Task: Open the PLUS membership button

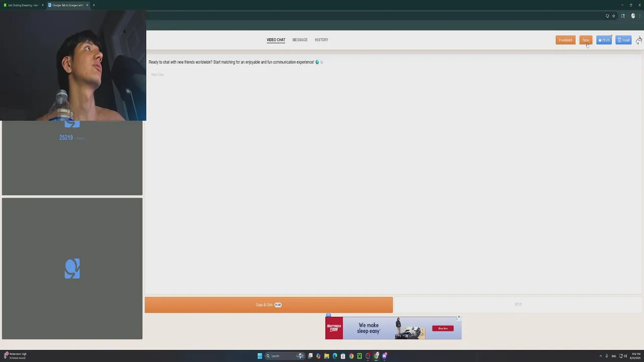Action: click(x=604, y=40)
